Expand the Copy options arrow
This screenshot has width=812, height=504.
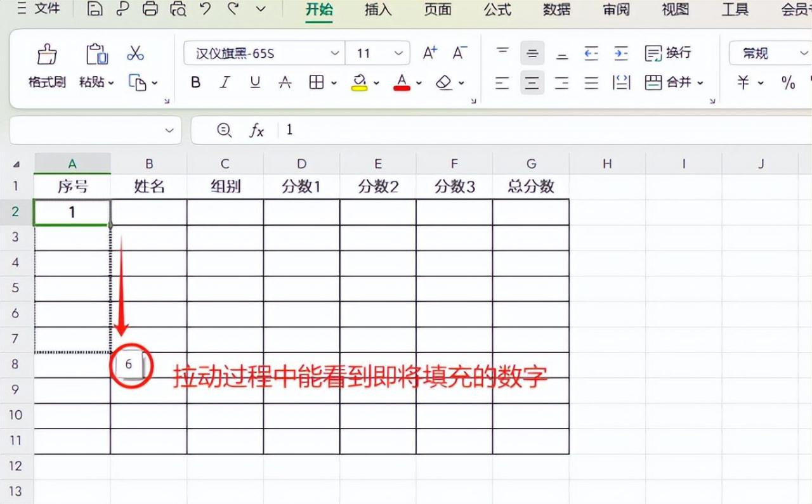pyautogui.click(x=154, y=82)
